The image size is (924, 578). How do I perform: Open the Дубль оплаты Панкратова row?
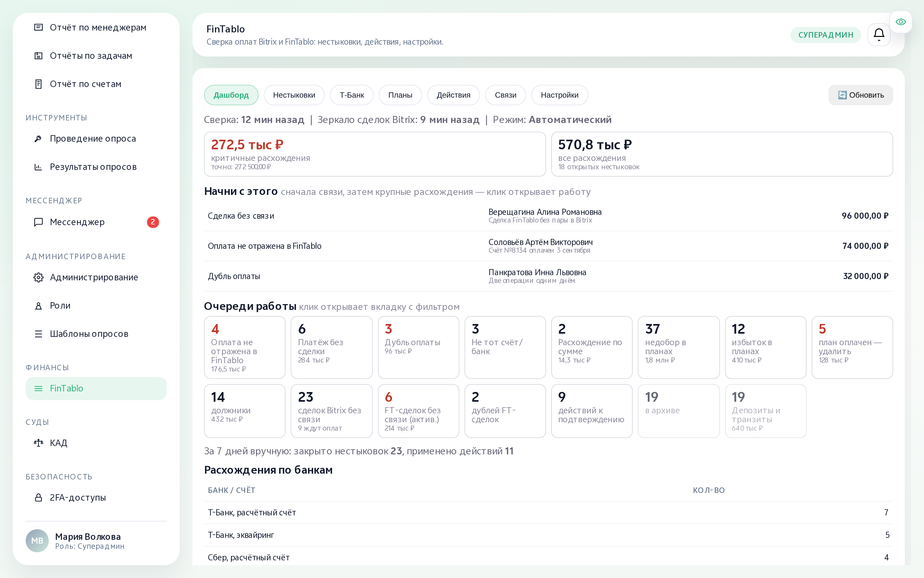pyautogui.click(x=548, y=276)
